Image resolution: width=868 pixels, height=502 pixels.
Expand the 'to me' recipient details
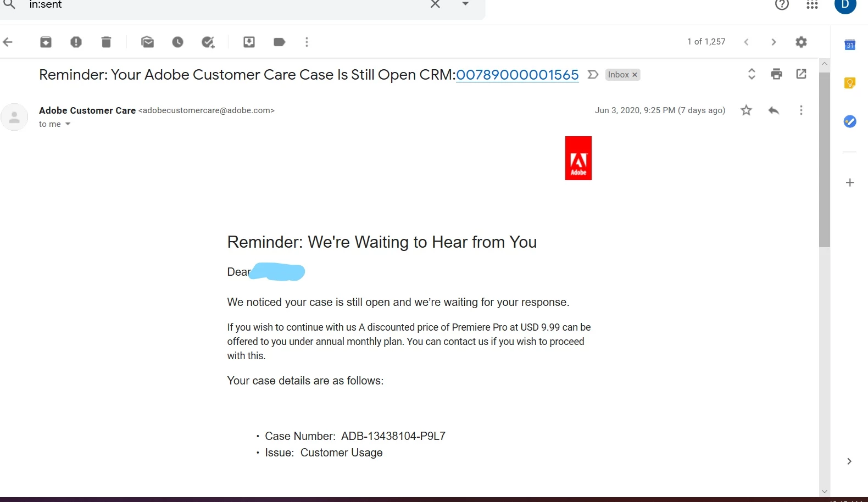point(68,124)
